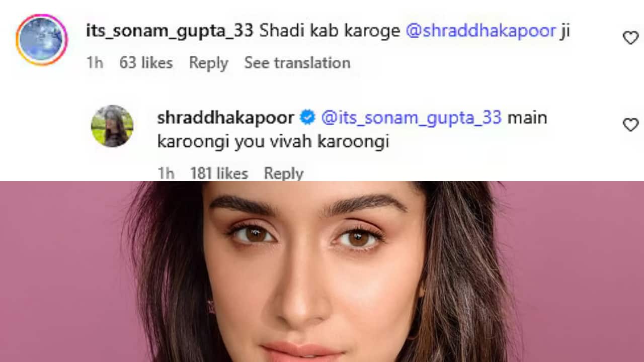Follow the @its_sonam_gupta_33 mention in the reply
Screen dimensions: 644x362
click(411, 118)
